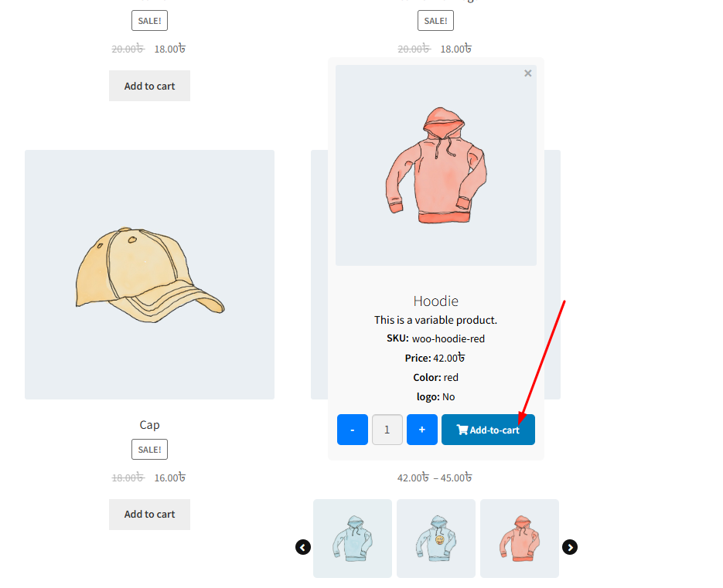Click the blue Add-to-cart button

(488, 430)
